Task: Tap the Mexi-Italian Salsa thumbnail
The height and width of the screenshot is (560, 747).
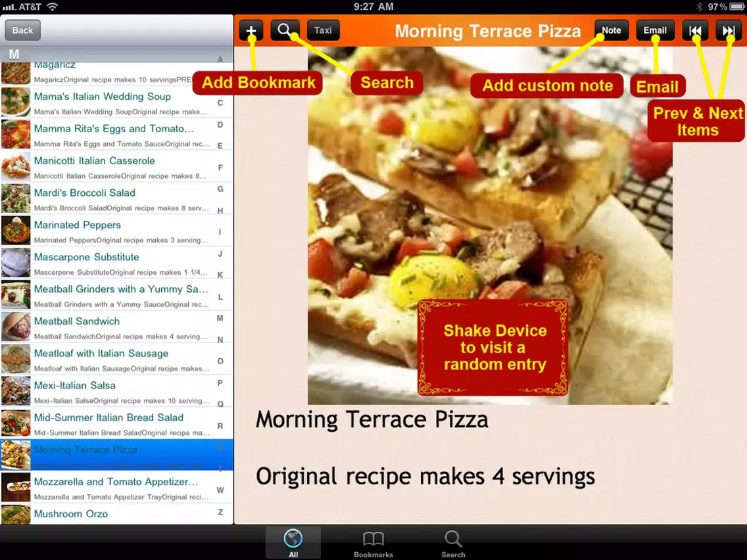Action: pos(16,392)
